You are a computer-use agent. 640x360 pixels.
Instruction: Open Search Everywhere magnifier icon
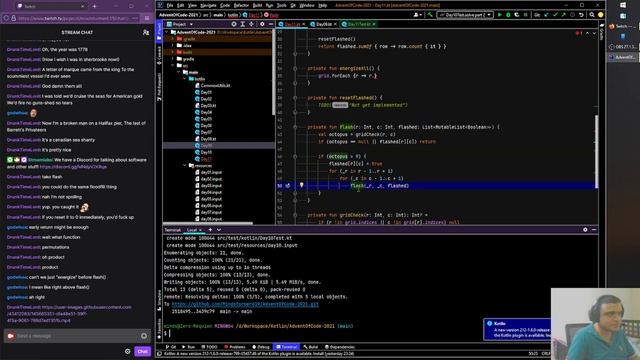(592, 15)
